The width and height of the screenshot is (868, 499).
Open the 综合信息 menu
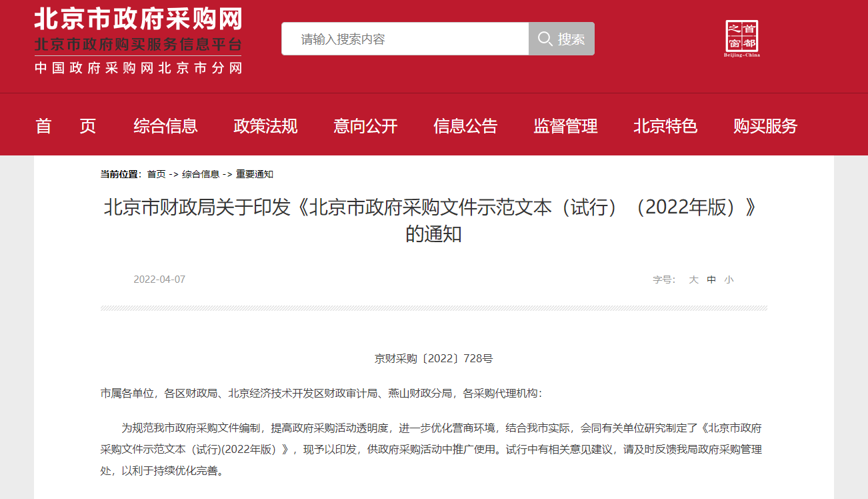coord(165,125)
